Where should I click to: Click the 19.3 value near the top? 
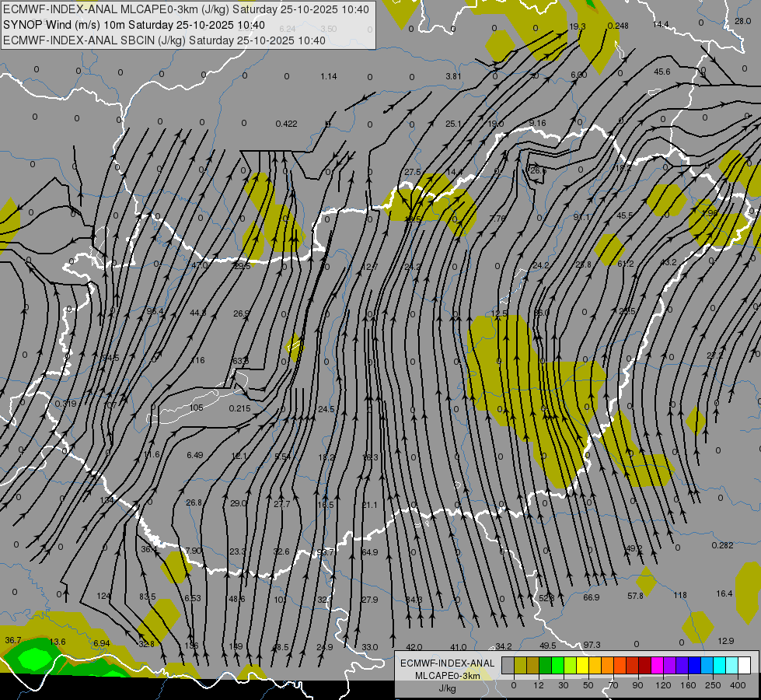[x=577, y=26]
